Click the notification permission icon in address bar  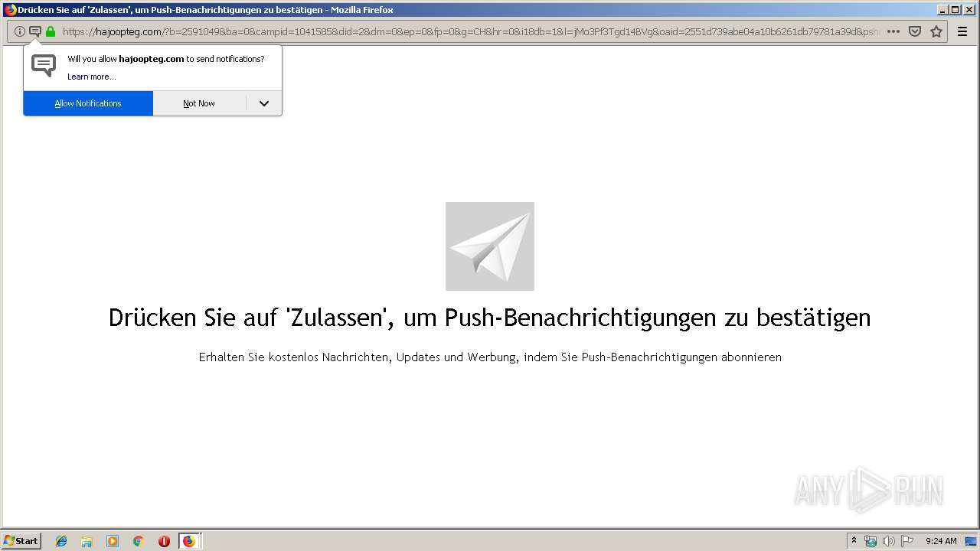(35, 31)
